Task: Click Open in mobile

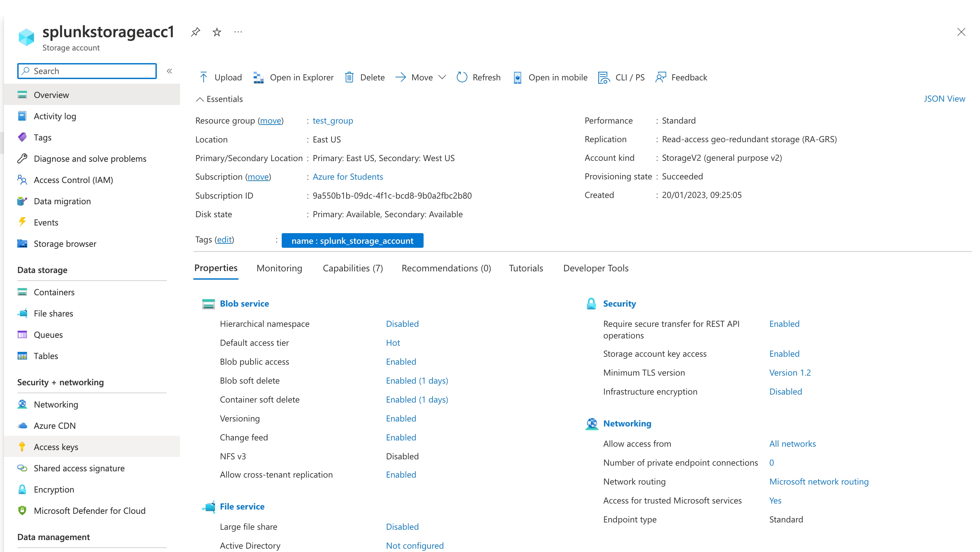Action: click(550, 77)
